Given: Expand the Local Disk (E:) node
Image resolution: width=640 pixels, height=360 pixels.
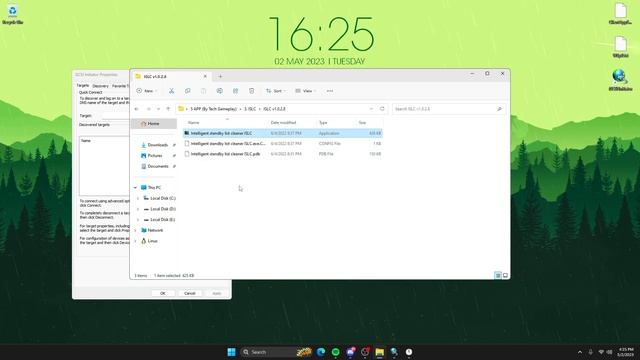Looking at the screenshot, I should point(138,220).
